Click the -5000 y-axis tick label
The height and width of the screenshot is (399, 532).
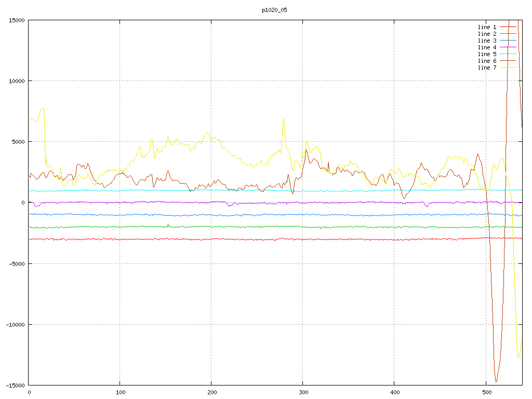coord(17,263)
